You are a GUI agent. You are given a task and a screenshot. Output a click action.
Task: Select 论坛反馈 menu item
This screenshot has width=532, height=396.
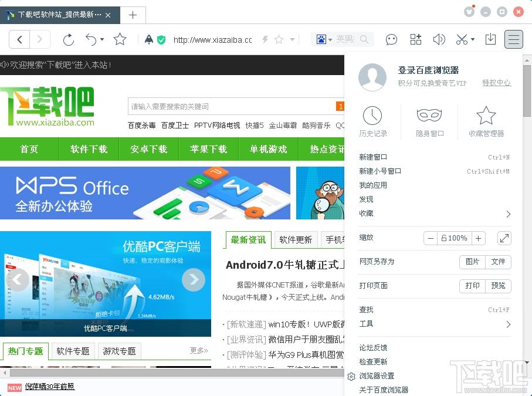click(x=434, y=347)
